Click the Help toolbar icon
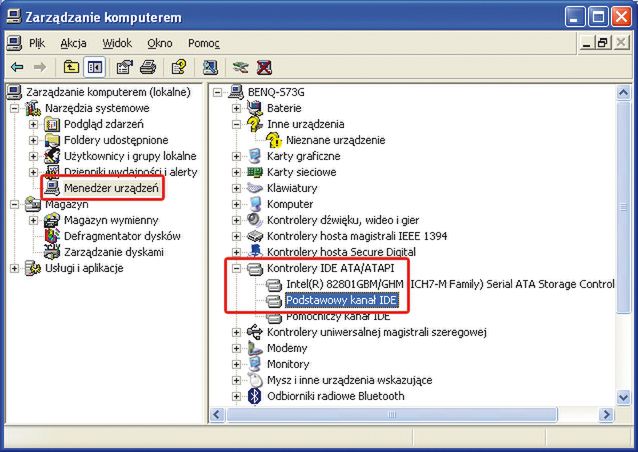 click(x=179, y=67)
